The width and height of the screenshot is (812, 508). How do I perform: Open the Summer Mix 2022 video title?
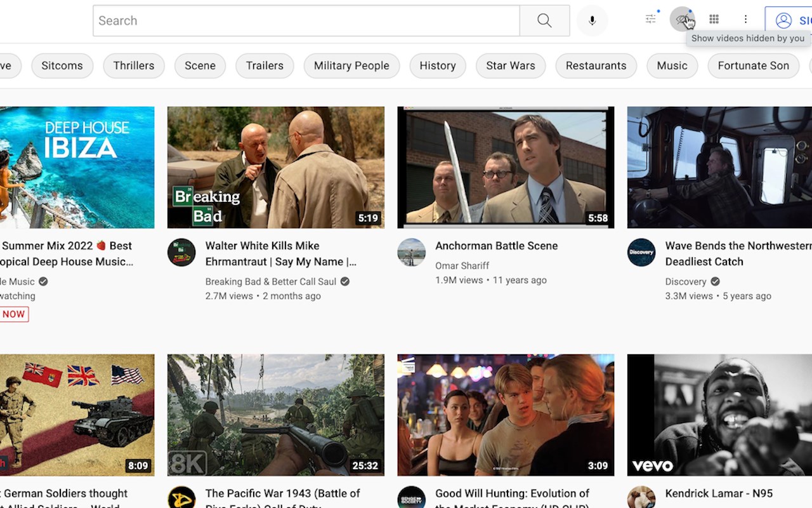(x=67, y=253)
